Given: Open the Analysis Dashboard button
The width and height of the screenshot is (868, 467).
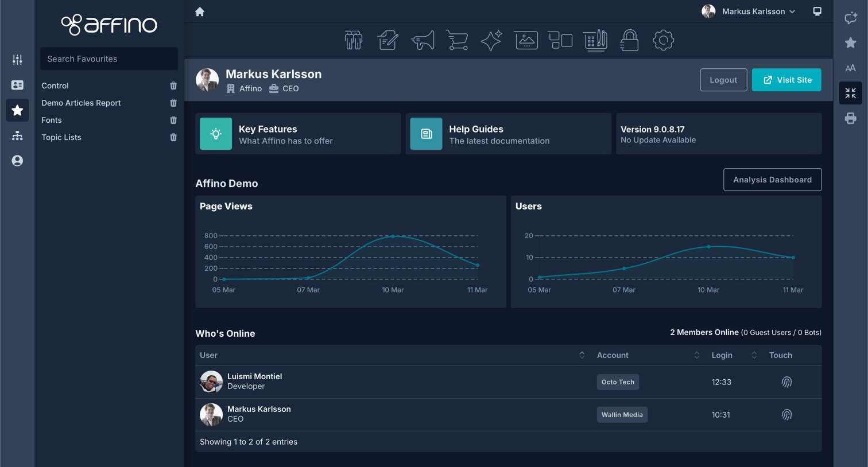Looking at the screenshot, I should click(x=772, y=180).
